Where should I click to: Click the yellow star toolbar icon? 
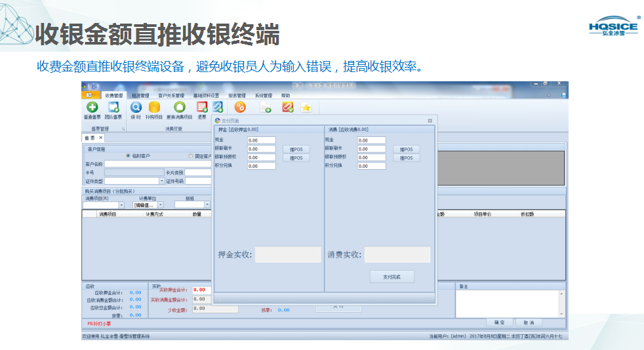[x=306, y=107]
